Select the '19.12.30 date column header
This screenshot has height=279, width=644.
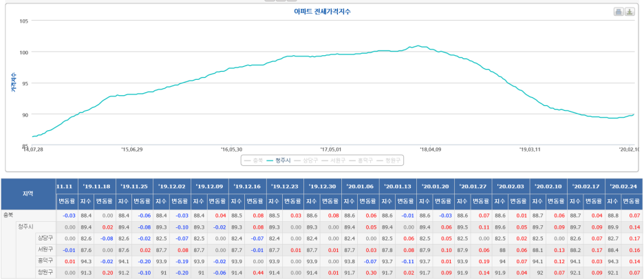pos(323,186)
